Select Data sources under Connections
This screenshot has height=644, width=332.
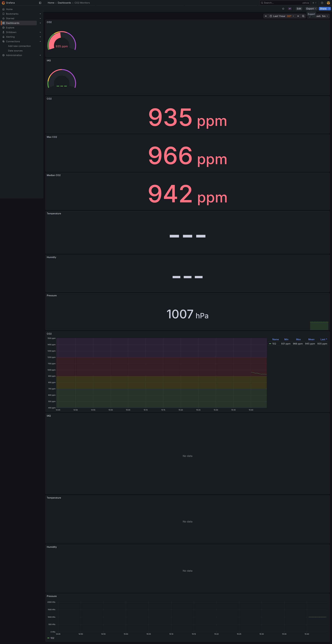click(x=15, y=51)
